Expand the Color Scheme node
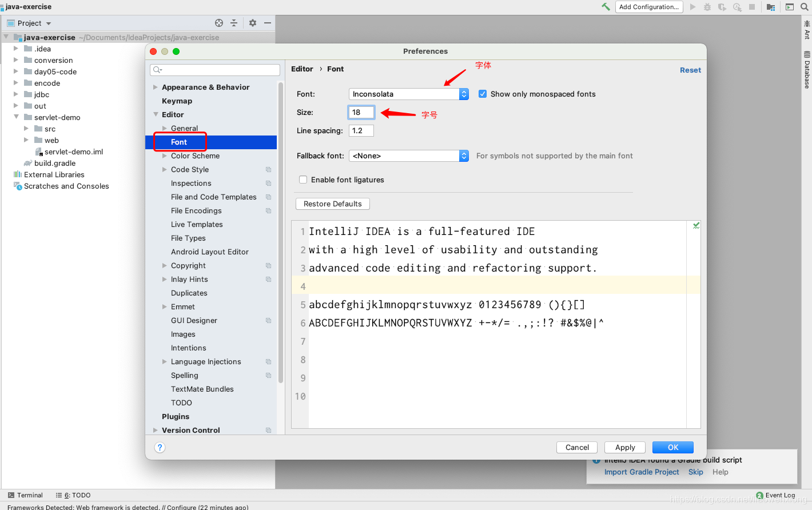The height and width of the screenshot is (510, 812). click(165, 156)
